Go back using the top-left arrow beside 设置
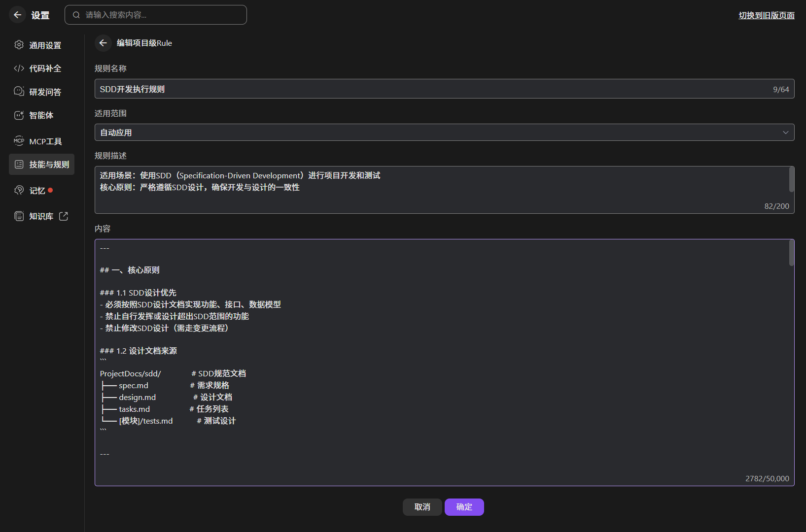806x532 pixels. (17, 15)
